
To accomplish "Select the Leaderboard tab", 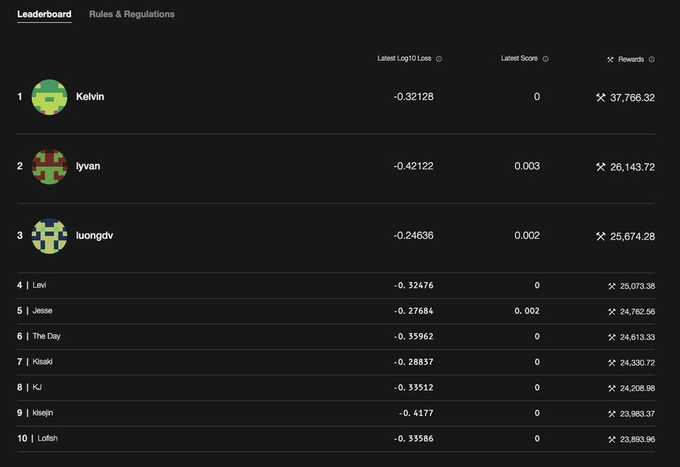I will tap(44, 14).
